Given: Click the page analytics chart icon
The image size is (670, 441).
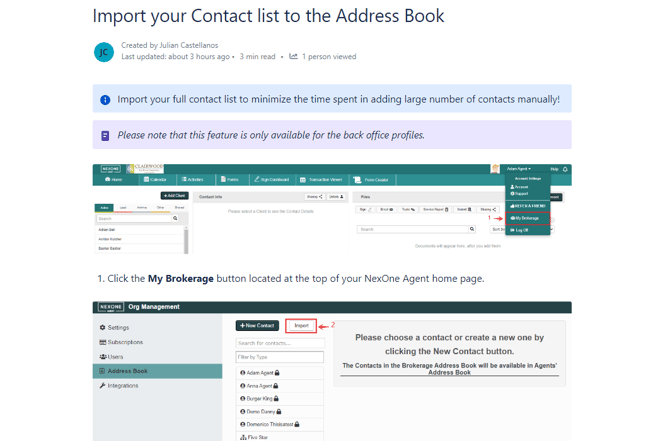Looking at the screenshot, I should [293, 57].
